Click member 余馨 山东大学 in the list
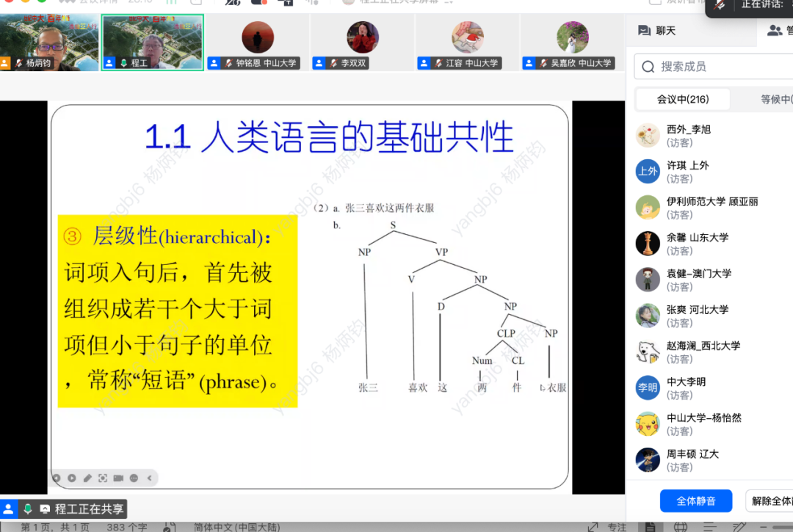The image size is (793, 532). (698, 244)
